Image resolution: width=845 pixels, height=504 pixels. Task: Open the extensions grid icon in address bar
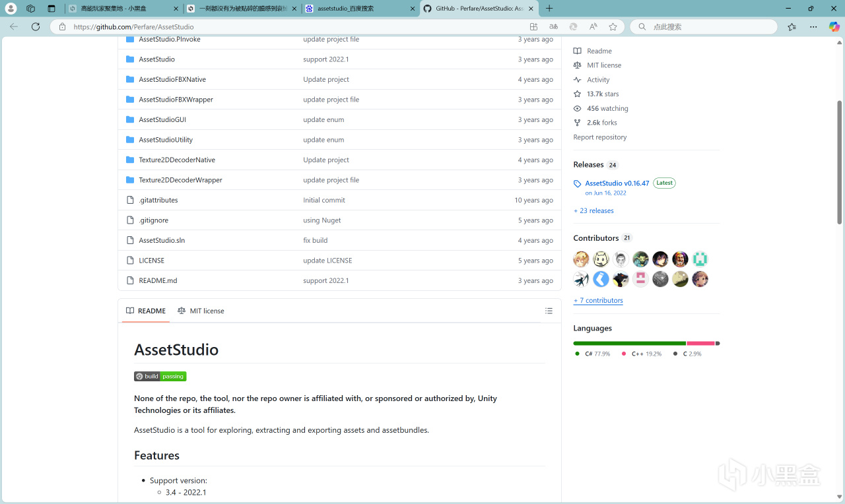533,27
